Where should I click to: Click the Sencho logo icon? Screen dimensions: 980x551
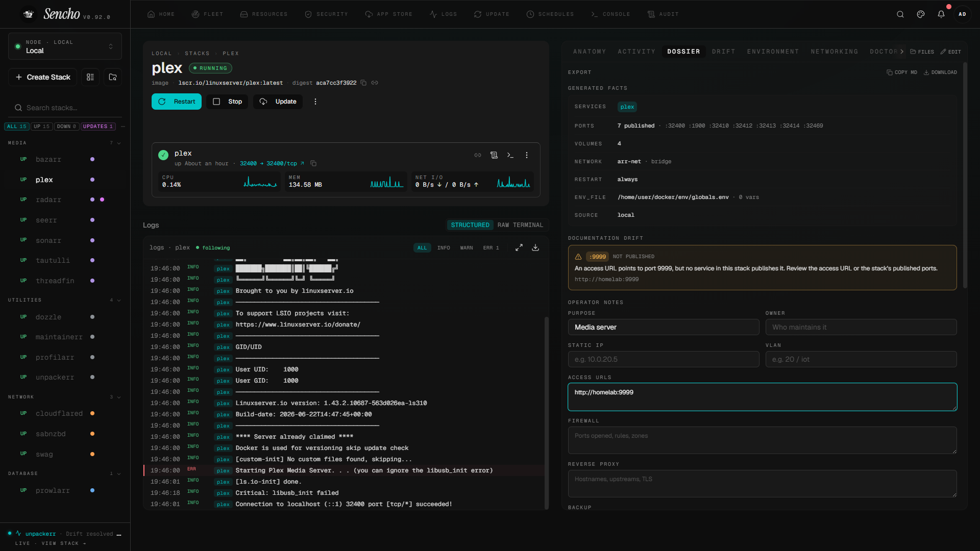coord(29,14)
